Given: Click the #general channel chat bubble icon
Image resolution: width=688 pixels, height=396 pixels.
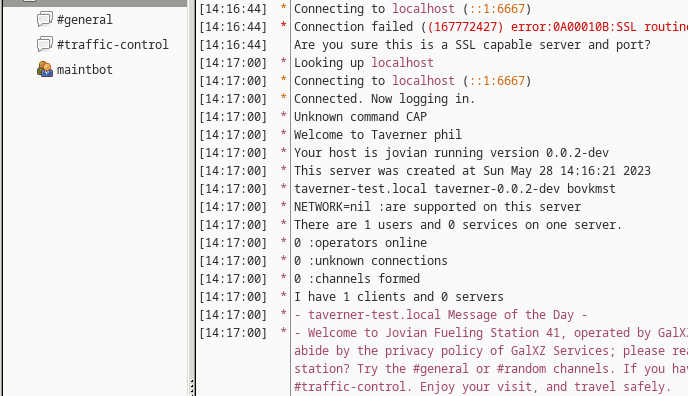Looking at the screenshot, I should point(45,19).
